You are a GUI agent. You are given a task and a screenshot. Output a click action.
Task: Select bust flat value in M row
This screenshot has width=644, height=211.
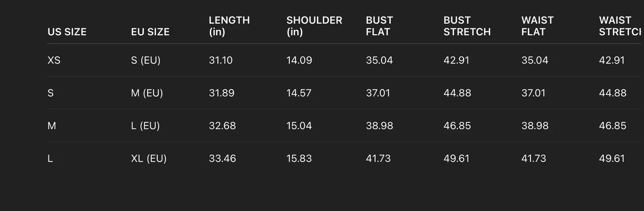pos(379,126)
